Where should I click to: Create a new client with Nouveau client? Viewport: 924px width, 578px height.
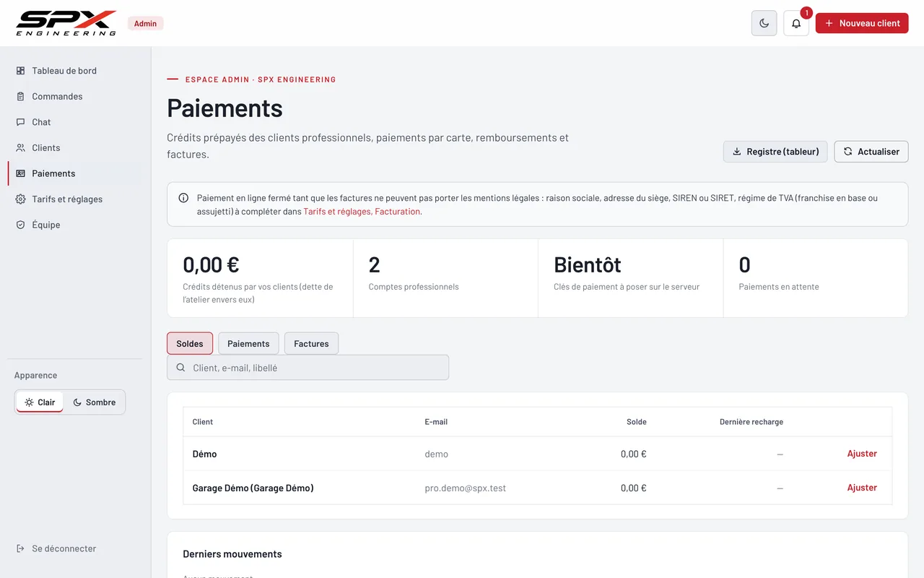[862, 23]
